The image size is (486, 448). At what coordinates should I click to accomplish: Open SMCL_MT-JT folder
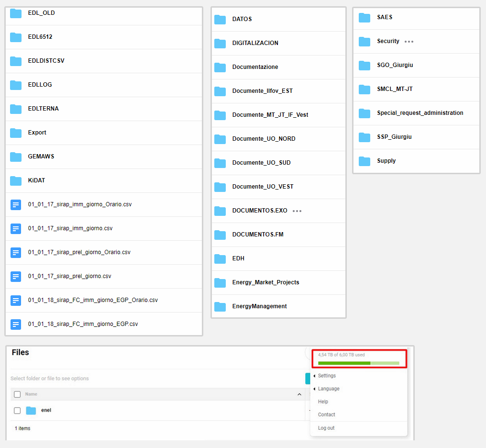[395, 89]
